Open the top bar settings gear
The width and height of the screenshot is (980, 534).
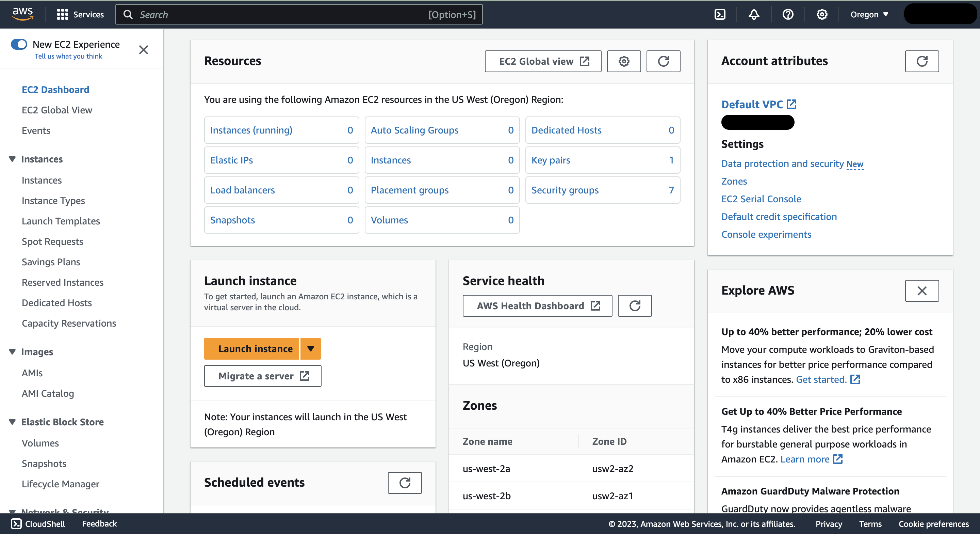pyautogui.click(x=822, y=14)
